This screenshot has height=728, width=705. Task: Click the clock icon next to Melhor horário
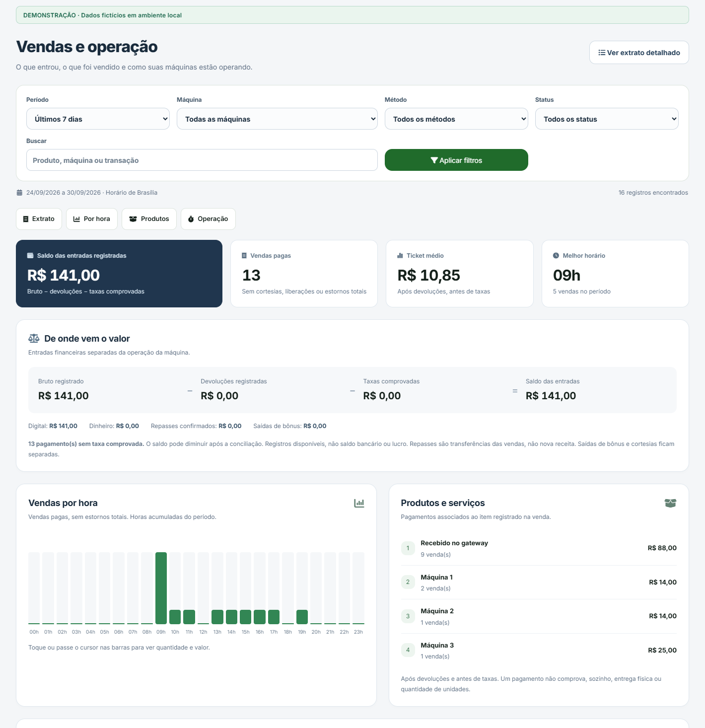pyautogui.click(x=556, y=256)
